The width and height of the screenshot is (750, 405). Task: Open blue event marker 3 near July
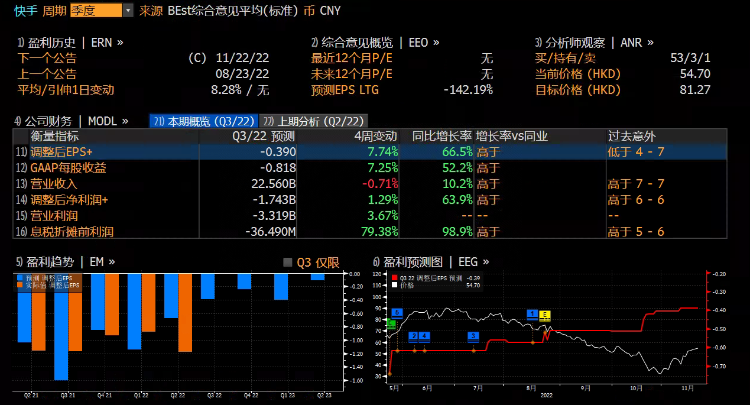(473, 336)
